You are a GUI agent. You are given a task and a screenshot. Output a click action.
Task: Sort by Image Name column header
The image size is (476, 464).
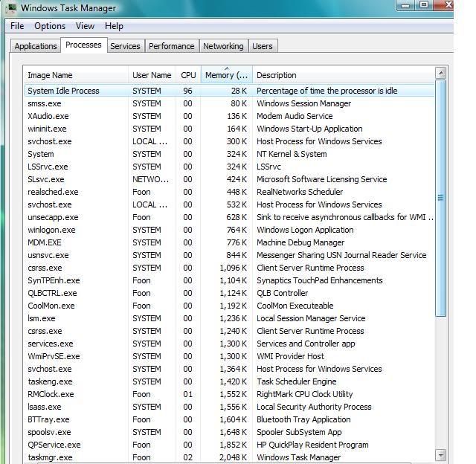point(76,75)
